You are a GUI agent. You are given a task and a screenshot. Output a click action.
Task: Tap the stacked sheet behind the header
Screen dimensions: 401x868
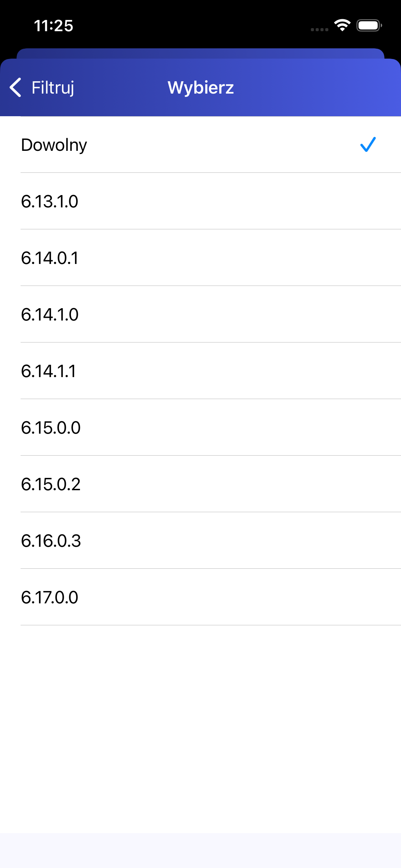200,53
